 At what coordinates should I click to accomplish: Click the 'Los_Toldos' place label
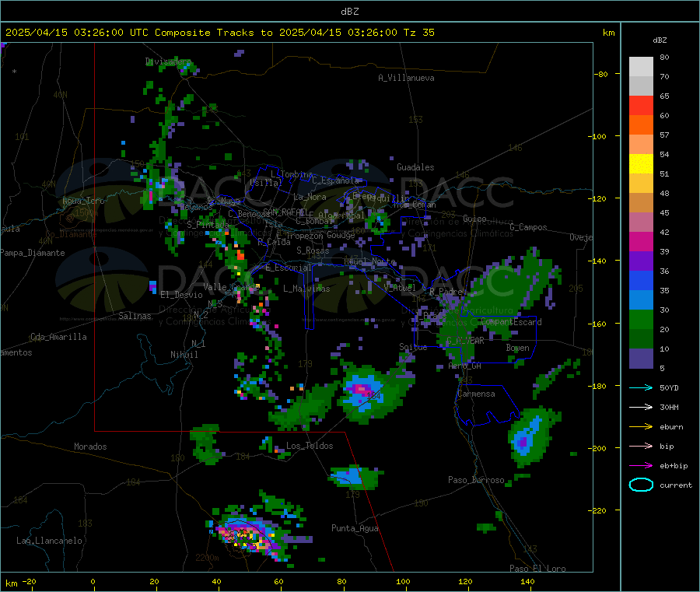[310, 446]
